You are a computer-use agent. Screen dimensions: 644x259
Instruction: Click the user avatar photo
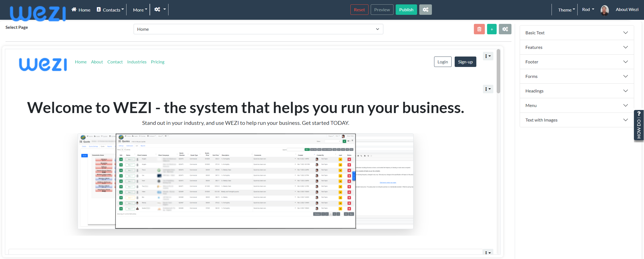(605, 10)
